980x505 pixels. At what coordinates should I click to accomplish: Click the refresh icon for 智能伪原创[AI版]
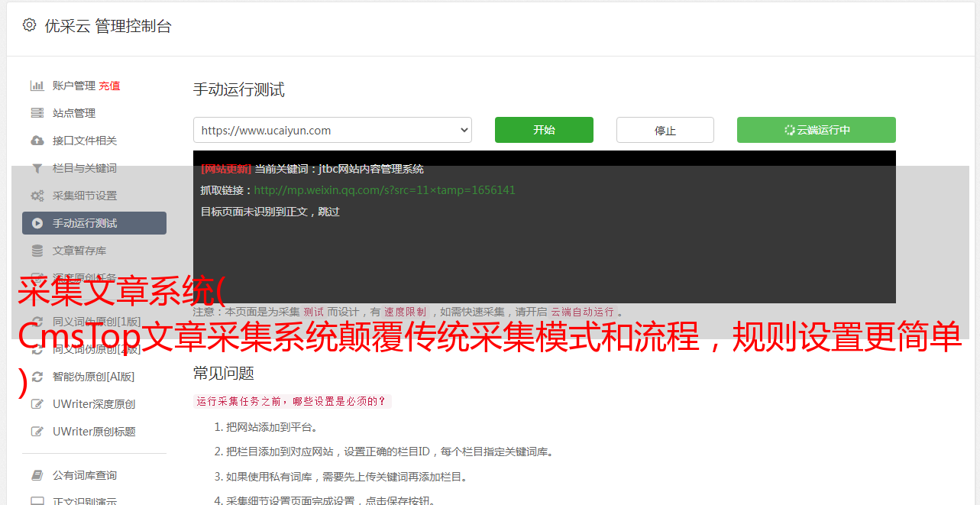[37, 377]
